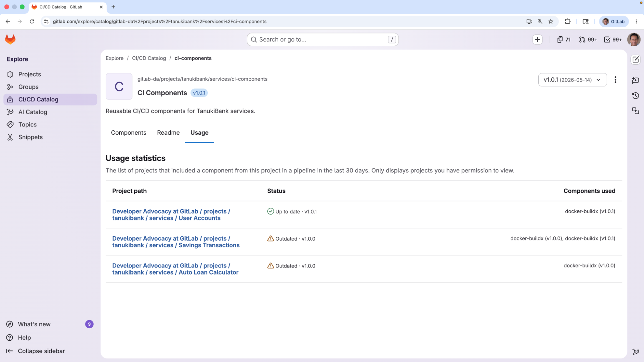The image size is (644, 362).
Task: Click the browser forward arrow
Action: (x=20, y=22)
